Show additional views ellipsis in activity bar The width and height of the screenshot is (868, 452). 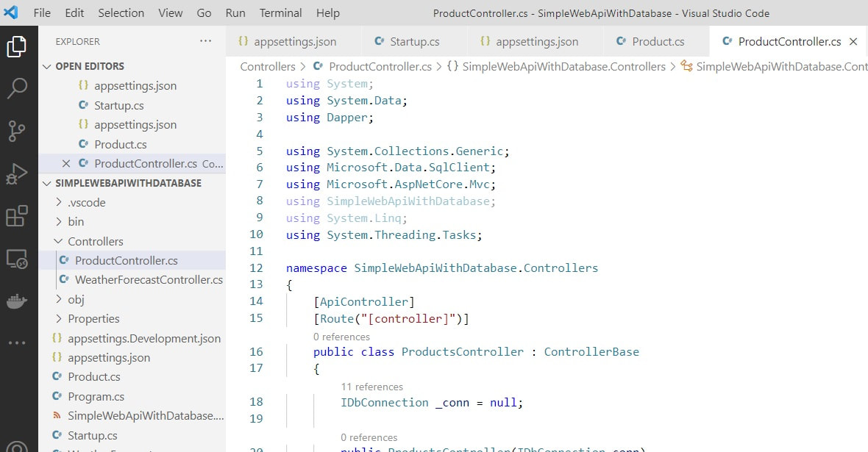pos(17,343)
